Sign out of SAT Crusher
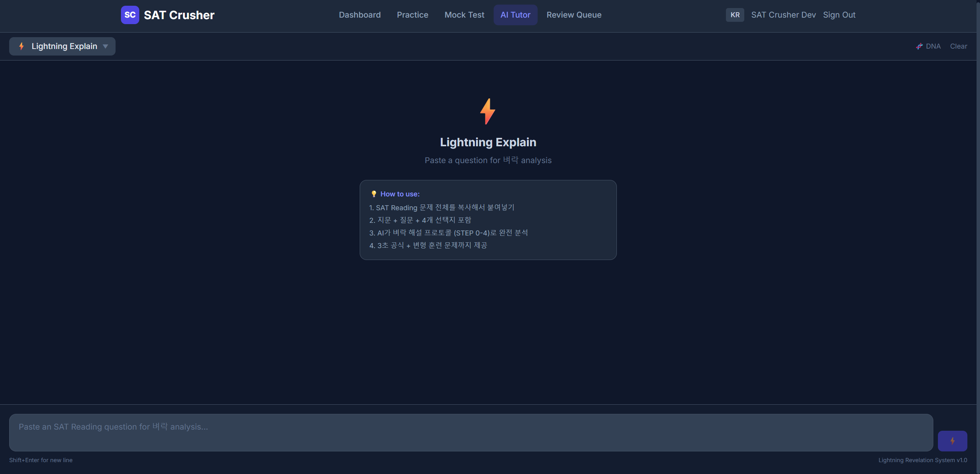The height and width of the screenshot is (474, 980). tap(839, 15)
